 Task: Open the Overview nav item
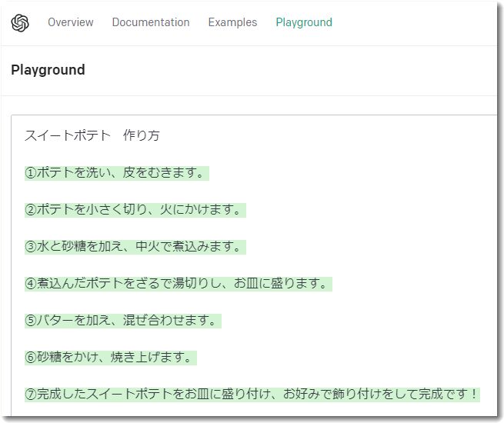pos(70,22)
